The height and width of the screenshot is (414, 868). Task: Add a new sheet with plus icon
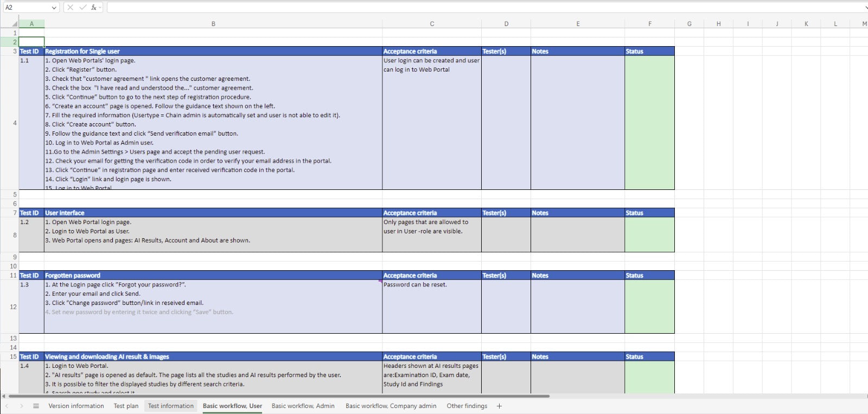[499, 406]
